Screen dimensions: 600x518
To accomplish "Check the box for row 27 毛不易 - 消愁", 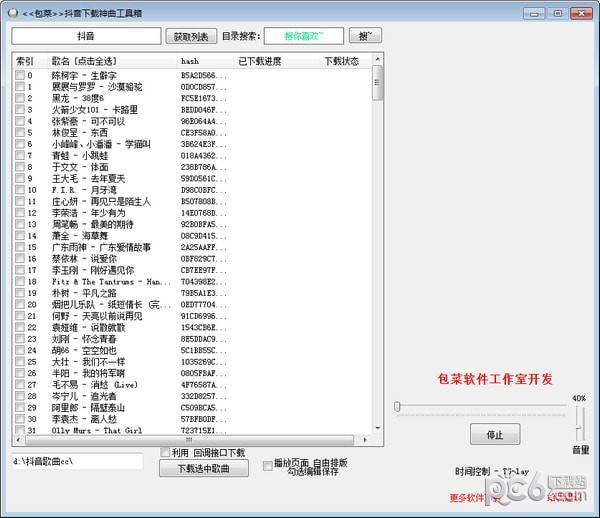I will (x=20, y=384).
